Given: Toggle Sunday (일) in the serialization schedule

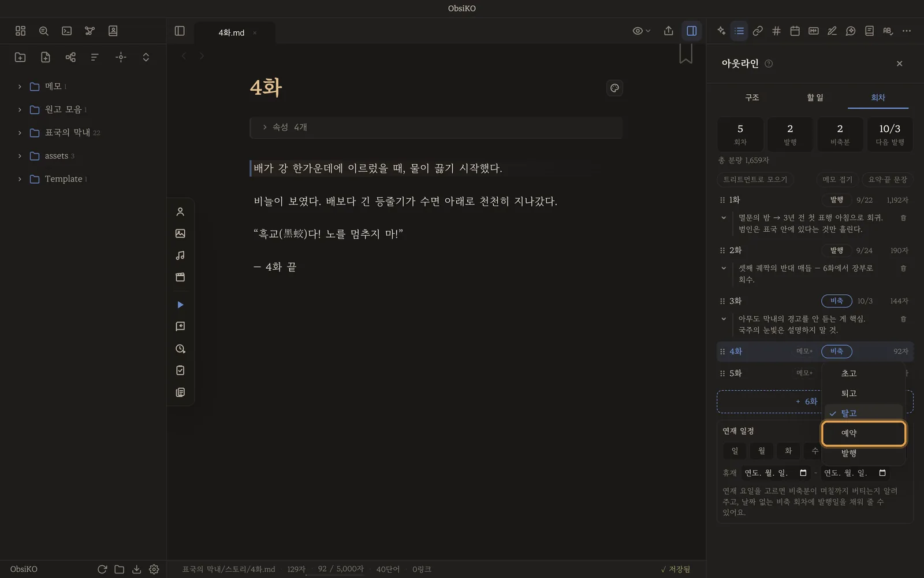Looking at the screenshot, I should click(735, 451).
